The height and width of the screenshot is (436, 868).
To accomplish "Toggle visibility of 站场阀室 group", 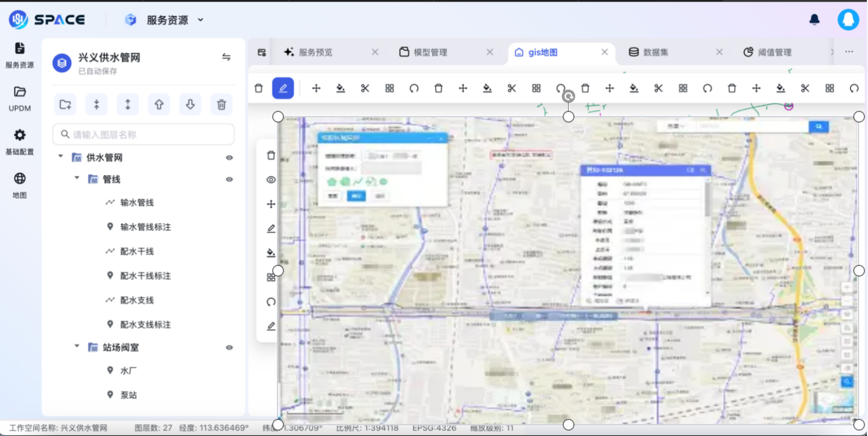I will (x=229, y=348).
